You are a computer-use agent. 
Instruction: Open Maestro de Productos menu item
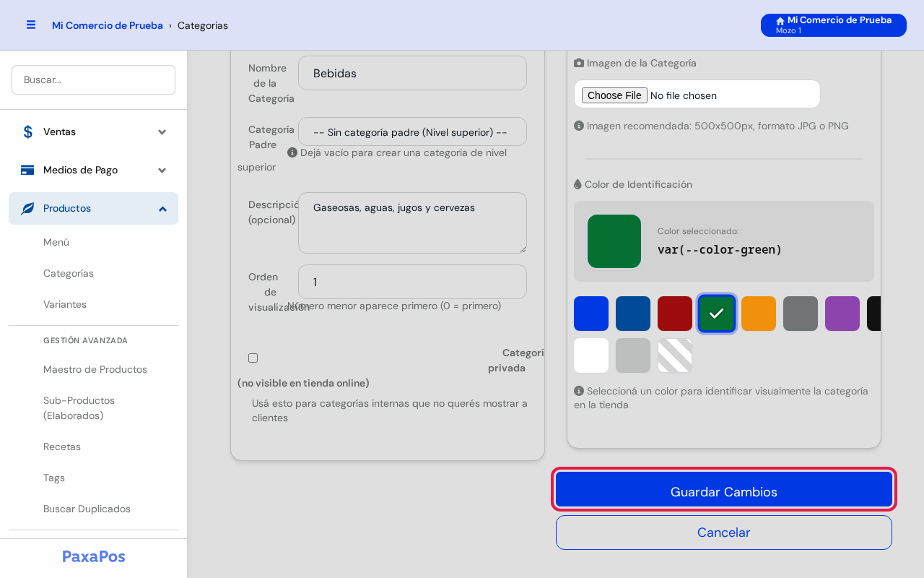click(x=95, y=369)
